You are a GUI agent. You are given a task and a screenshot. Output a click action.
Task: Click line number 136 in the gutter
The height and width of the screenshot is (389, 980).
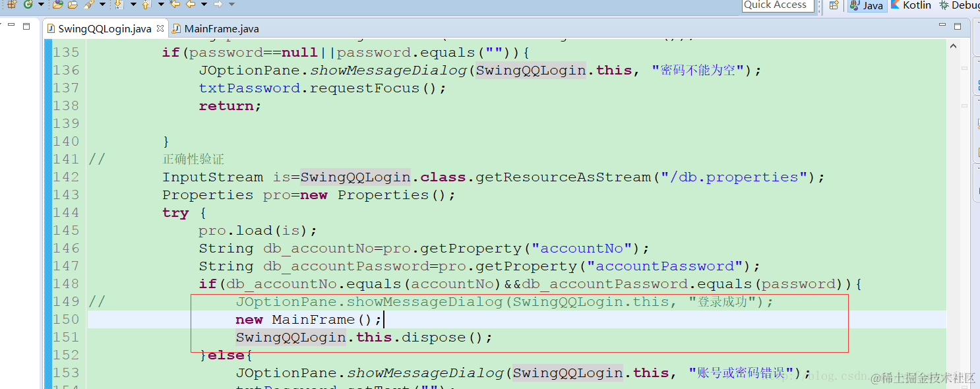pyautogui.click(x=66, y=70)
